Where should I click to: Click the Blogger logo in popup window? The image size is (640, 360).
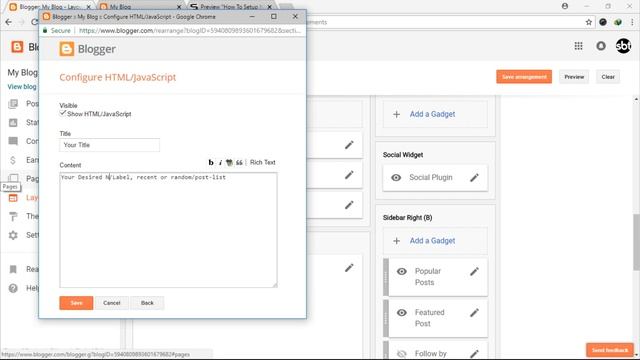[x=88, y=49]
